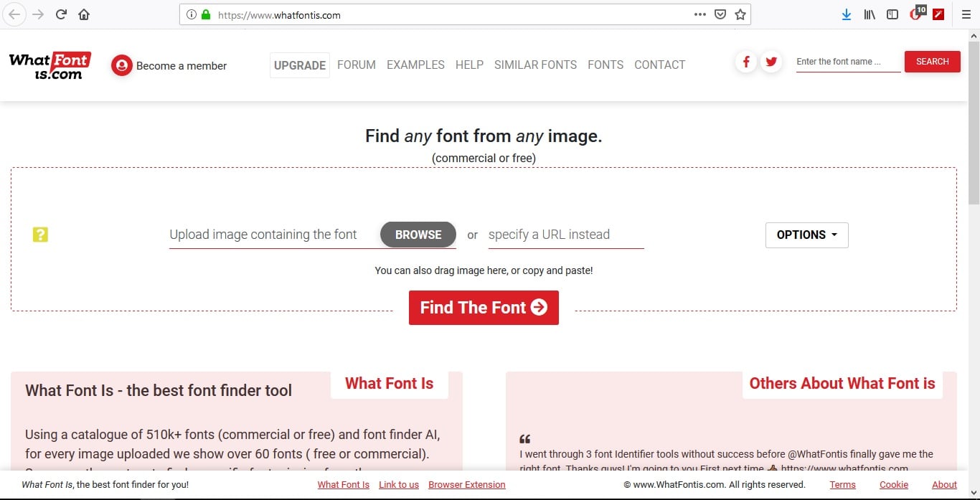Open the What Font Is footer link
Image resolution: width=980 pixels, height=500 pixels.
tap(344, 485)
